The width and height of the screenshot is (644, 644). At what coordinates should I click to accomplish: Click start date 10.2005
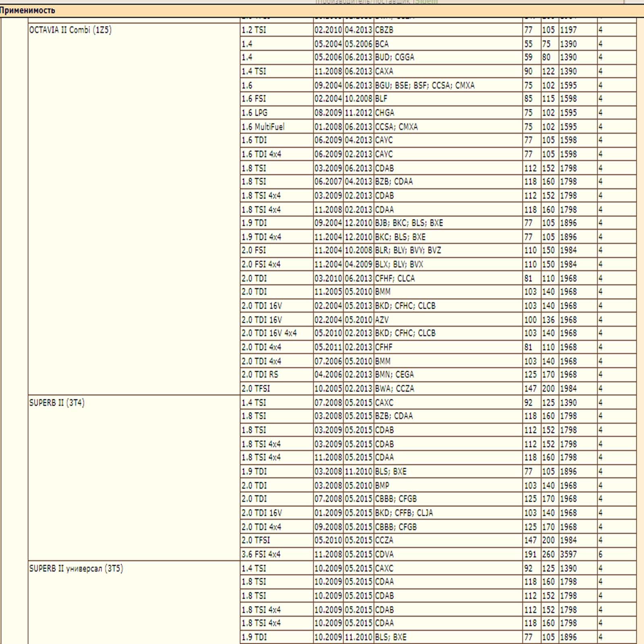pos(328,389)
